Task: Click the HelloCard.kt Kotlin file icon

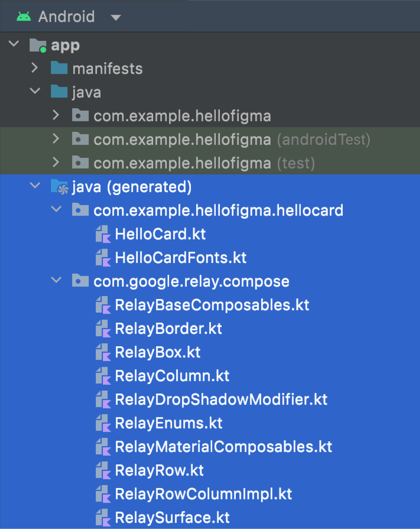Action: pos(103,234)
